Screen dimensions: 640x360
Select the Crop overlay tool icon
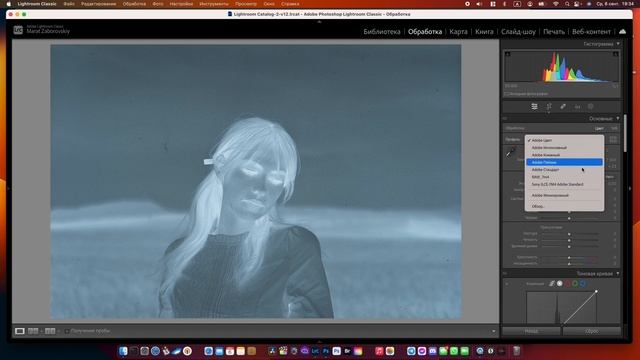pyautogui.click(x=549, y=107)
